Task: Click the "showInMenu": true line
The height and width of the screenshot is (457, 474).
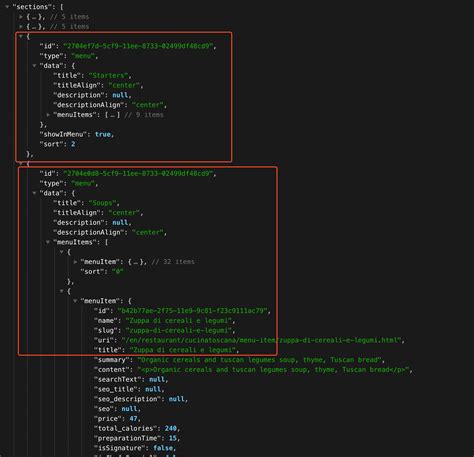Action: pos(77,134)
